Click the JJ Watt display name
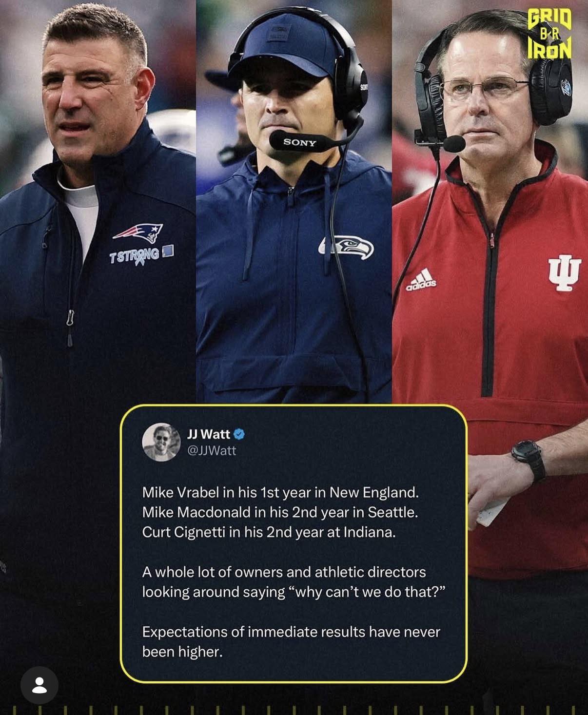The image size is (588, 715). pyautogui.click(x=208, y=434)
